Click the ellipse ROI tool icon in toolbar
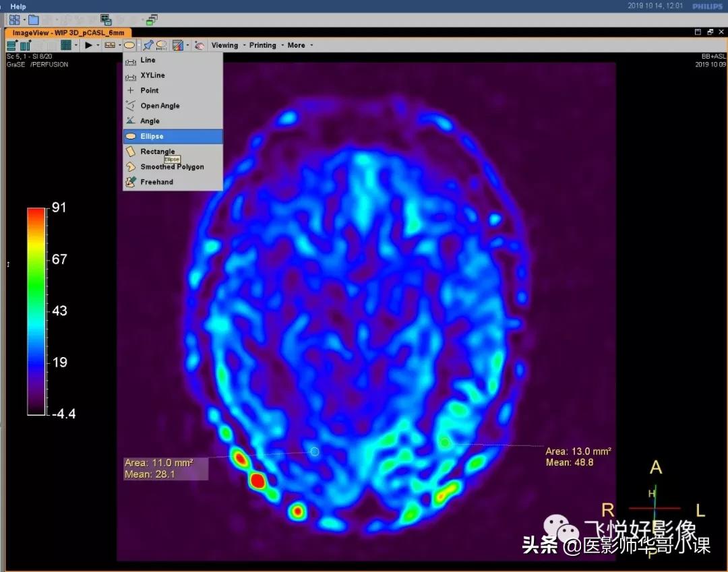The width and height of the screenshot is (728, 572). (x=129, y=45)
